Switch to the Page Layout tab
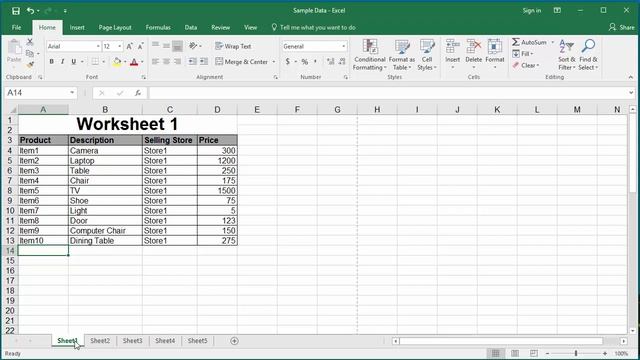Screen dimensions: 640x360 point(115,27)
